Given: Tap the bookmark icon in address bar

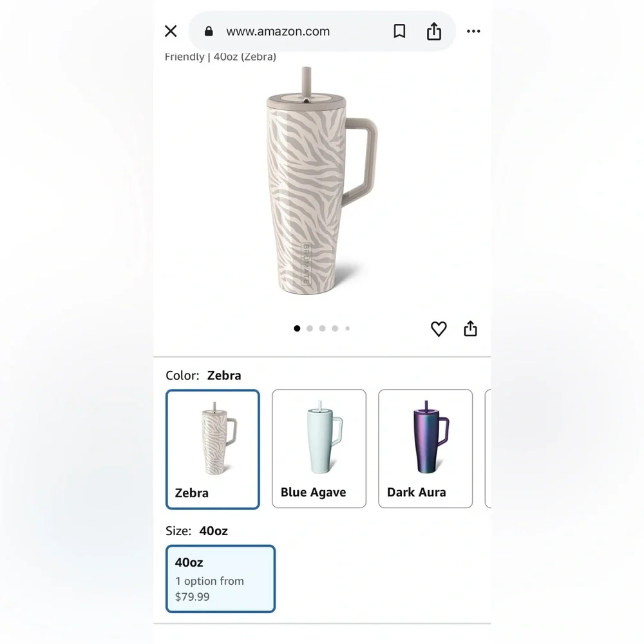Looking at the screenshot, I should [399, 31].
